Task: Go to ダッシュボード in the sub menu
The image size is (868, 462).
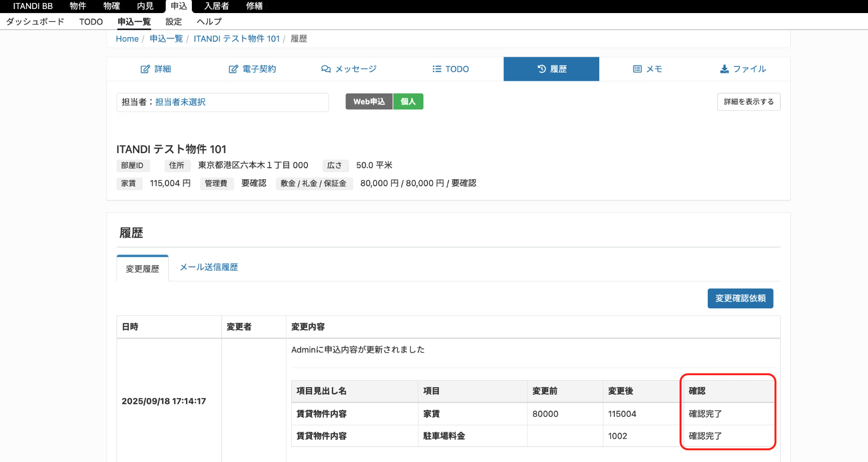Action: (x=35, y=22)
